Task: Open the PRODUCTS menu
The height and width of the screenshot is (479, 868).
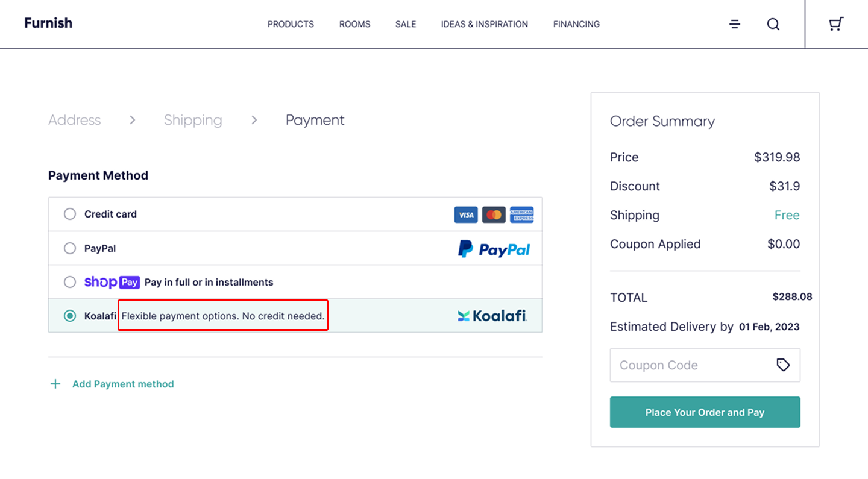Action: coord(291,24)
